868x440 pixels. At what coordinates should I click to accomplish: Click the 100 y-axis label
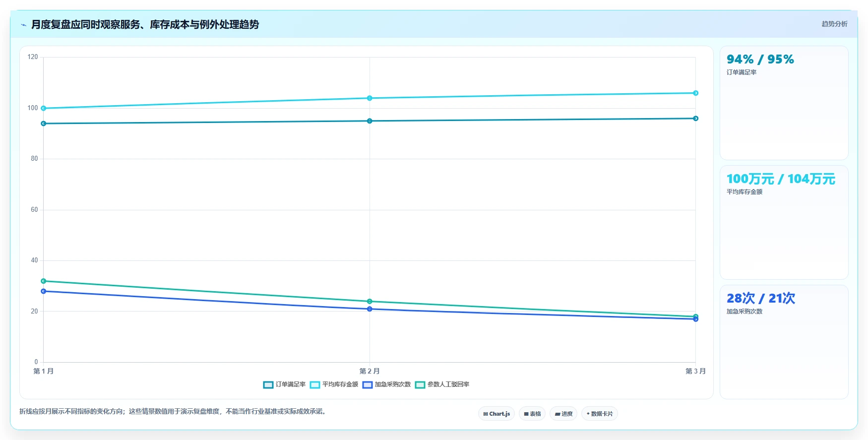pyautogui.click(x=33, y=108)
